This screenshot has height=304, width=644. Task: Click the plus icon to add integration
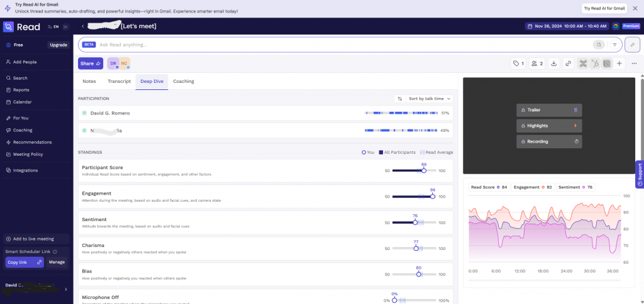[619, 63]
